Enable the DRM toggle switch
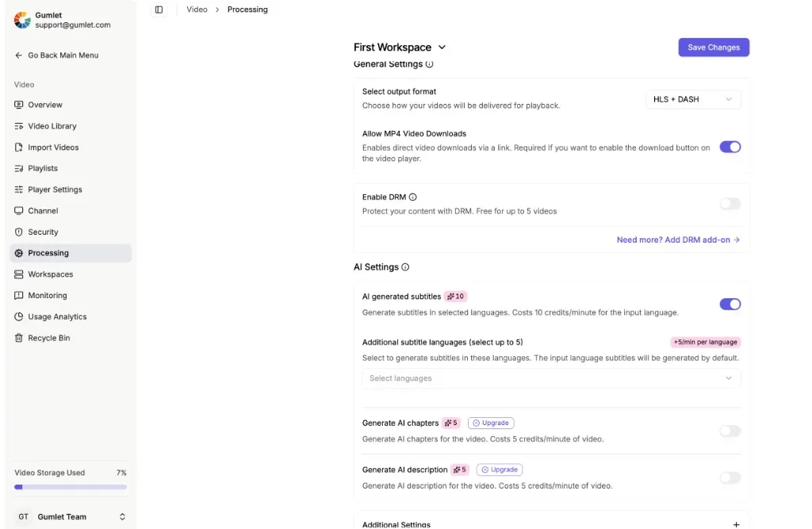This screenshot has height=529, width=812. (x=730, y=204)
